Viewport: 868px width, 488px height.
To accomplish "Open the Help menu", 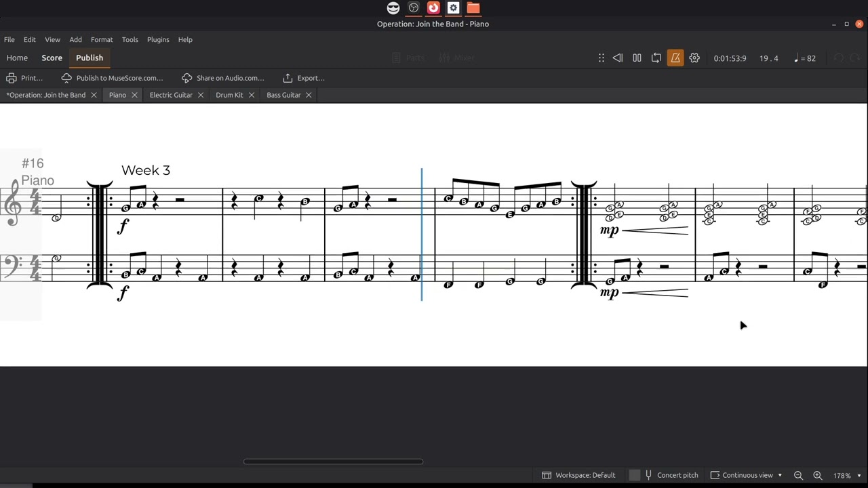I will coord(185,39).
